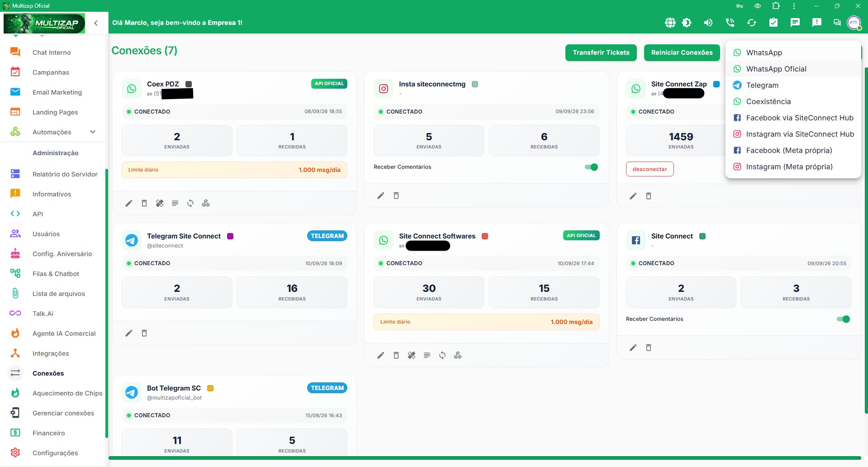This screenshot has height=467, width=868.
Task: Click the refresh arrows icon in header
Action: coord(752,23)
